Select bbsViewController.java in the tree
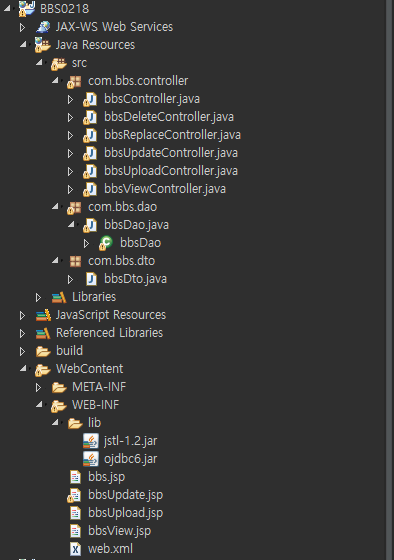This screenshot has width=394, height=560. coord(165,189)
